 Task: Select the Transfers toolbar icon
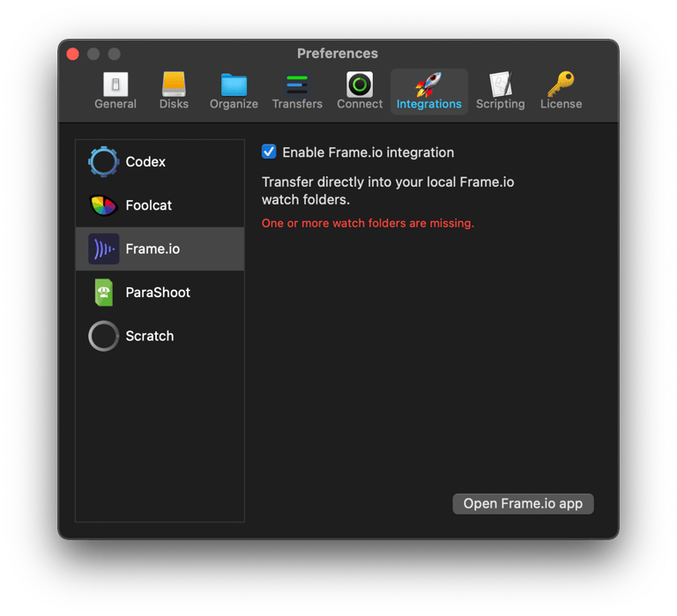tap(297, 92)
